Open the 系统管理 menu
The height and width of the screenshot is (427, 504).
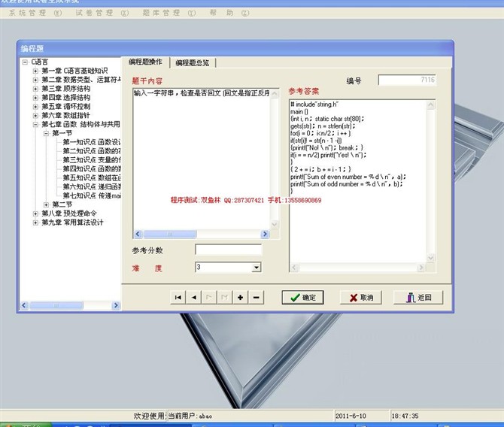click(35, 13)
